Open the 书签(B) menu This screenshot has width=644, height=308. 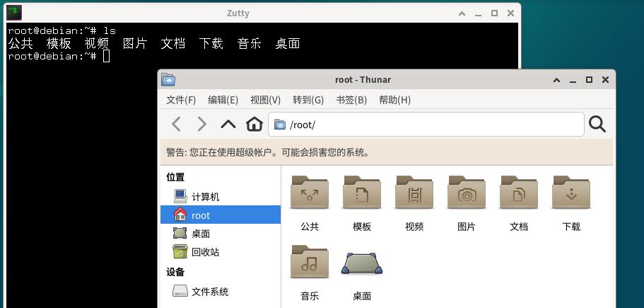(351, 100)
